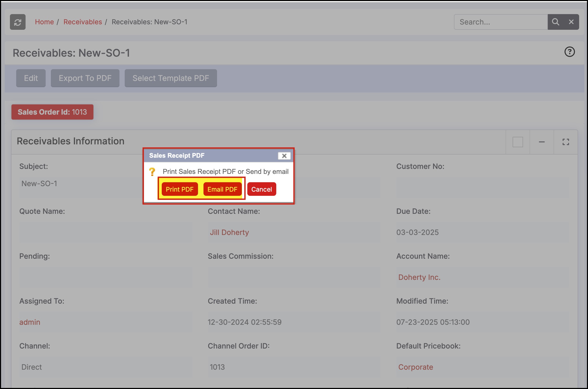Select the New-SO-1 subject value
The width and height of the screenshot is (588, 389).
click(x=39, y=184)
